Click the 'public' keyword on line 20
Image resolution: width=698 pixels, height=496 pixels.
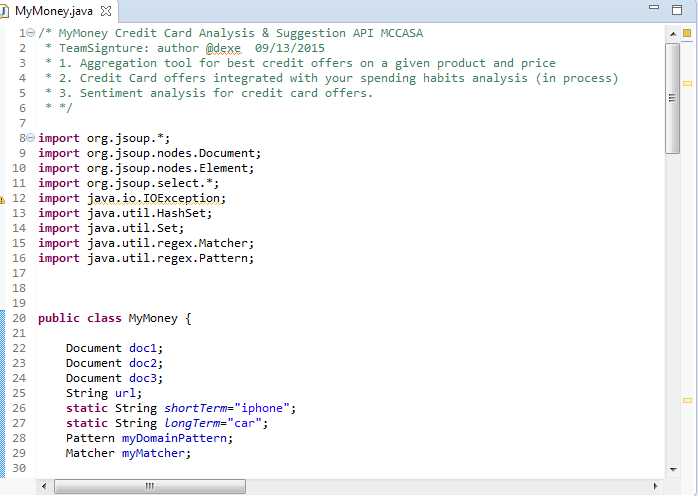tap(59, 318)
